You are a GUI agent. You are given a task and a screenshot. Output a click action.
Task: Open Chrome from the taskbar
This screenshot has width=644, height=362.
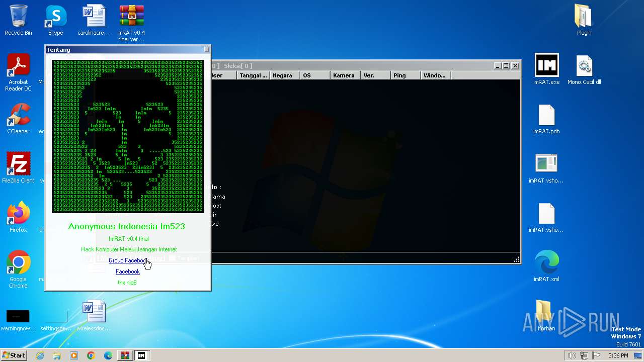point(91,355)
